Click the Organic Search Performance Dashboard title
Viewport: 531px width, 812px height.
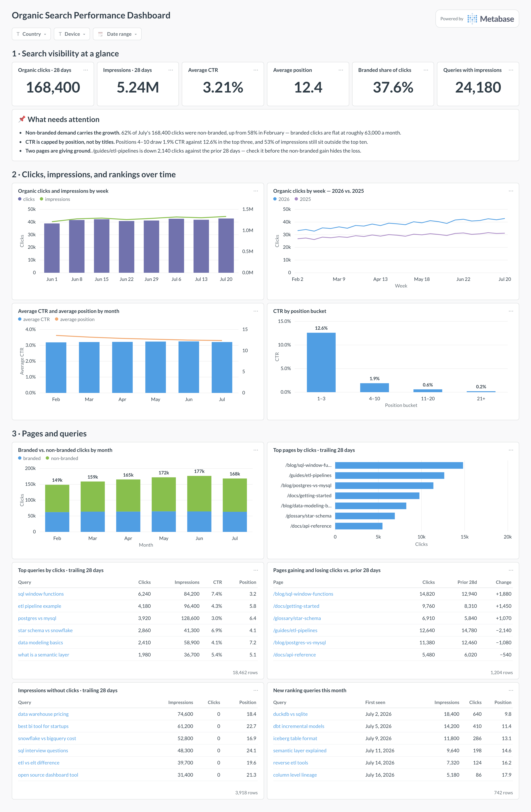91,15
